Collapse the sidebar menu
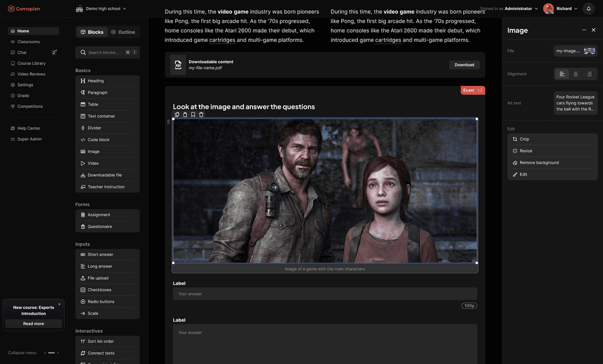 point(34,352)
